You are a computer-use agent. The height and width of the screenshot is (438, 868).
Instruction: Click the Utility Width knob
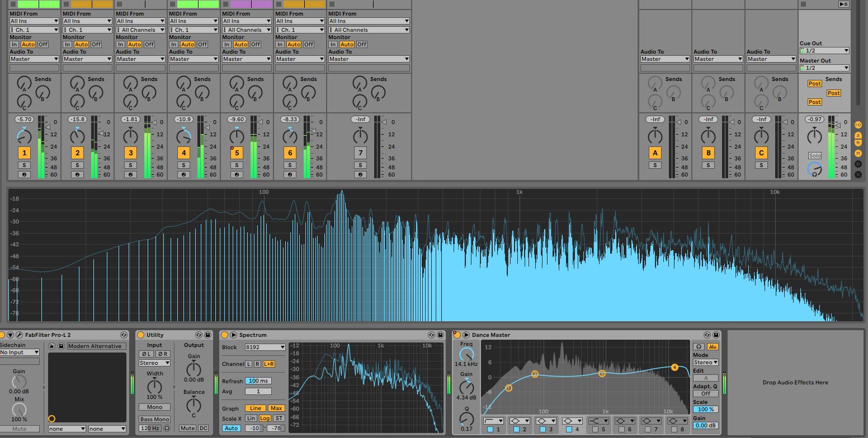[x=154, y=386]
